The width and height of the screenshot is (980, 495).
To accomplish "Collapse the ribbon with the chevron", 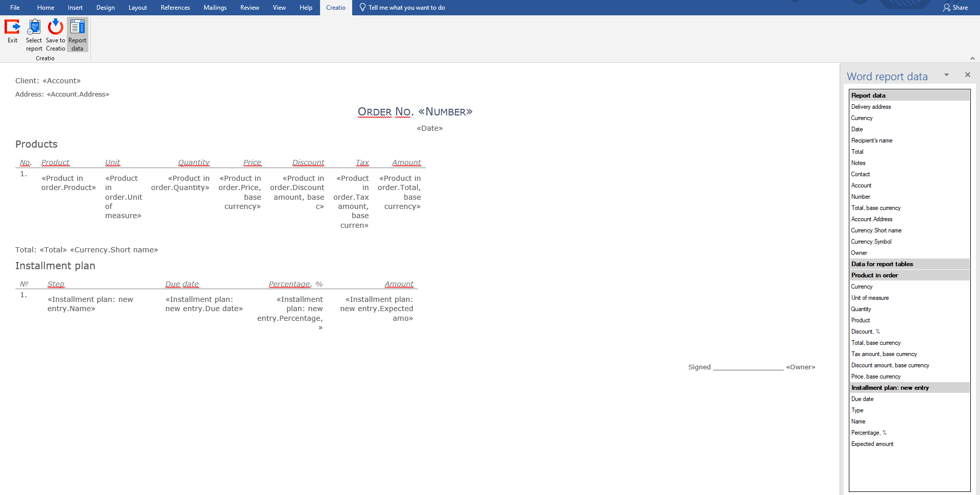I will pos(973,58).
